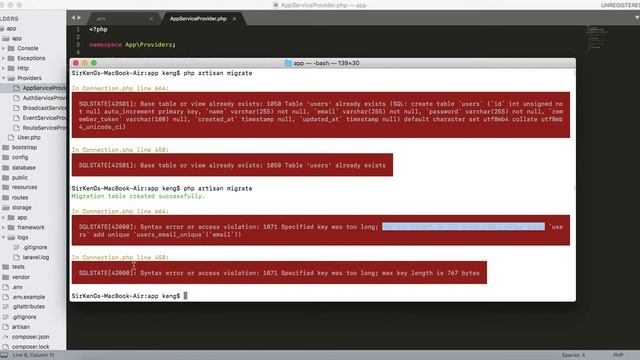The height and width of the screenshot is (360, 640).
Task: Open the tab list dropdown arrow
Action: point(637,18)
